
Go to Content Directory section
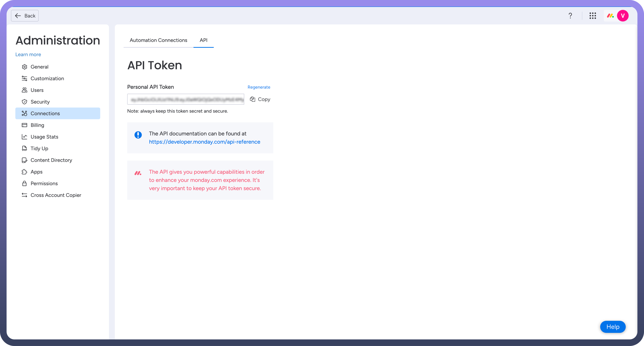51,160
